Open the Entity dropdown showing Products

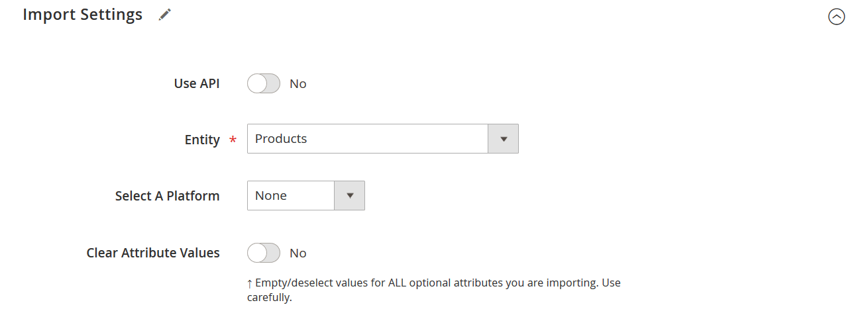[383, 139]
